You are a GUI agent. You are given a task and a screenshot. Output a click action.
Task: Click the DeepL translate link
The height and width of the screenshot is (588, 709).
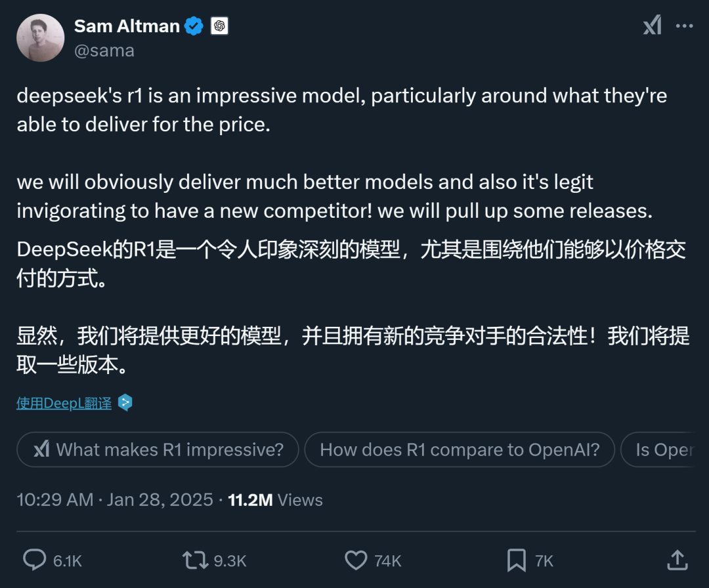(x=64, y=403)
